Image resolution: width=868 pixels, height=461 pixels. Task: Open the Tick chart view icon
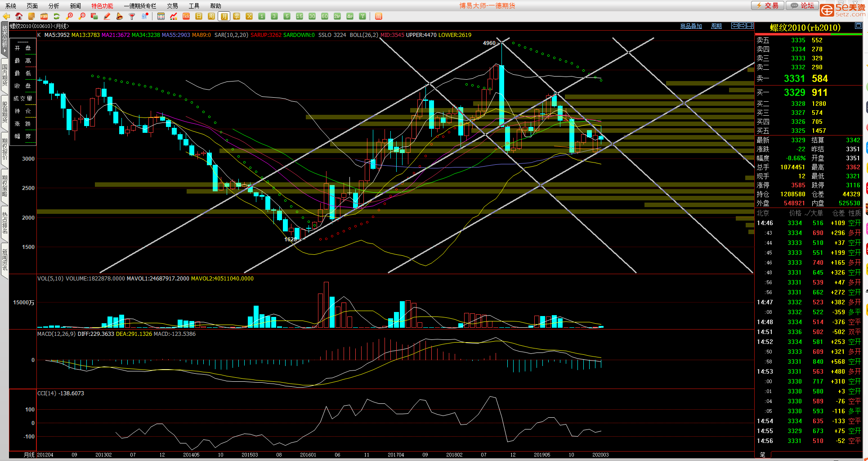(186, 16)
